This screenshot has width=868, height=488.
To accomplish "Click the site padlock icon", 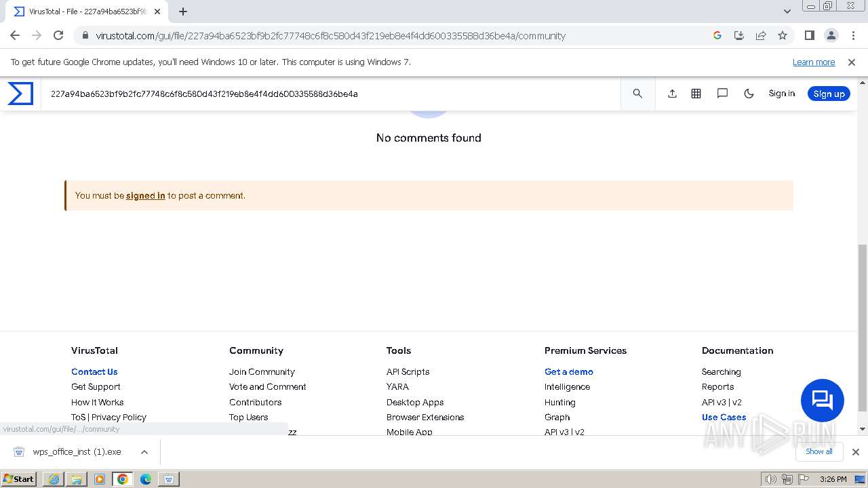I will [85, 36].
